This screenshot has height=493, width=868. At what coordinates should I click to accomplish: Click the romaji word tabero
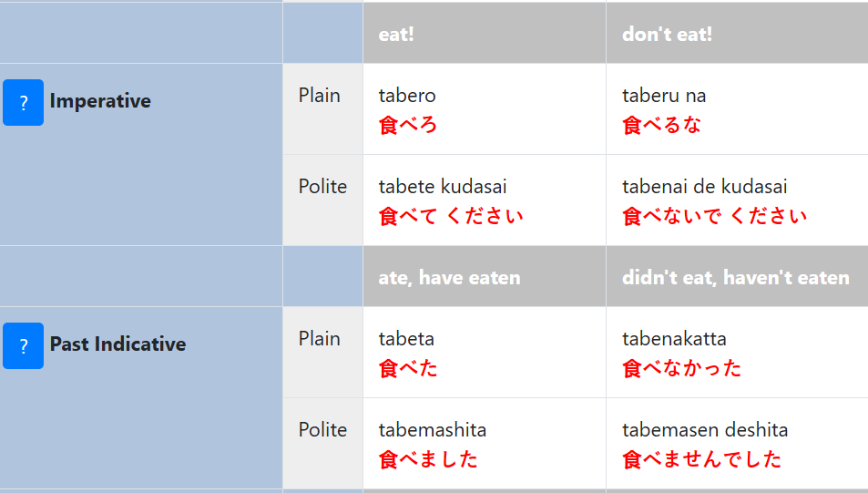pos(407,96)
